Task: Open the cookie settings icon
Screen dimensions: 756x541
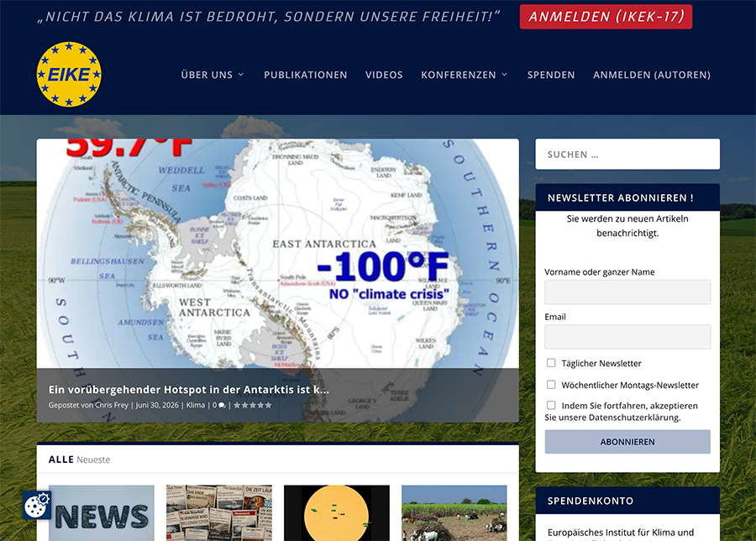Action: click(37, 506)
